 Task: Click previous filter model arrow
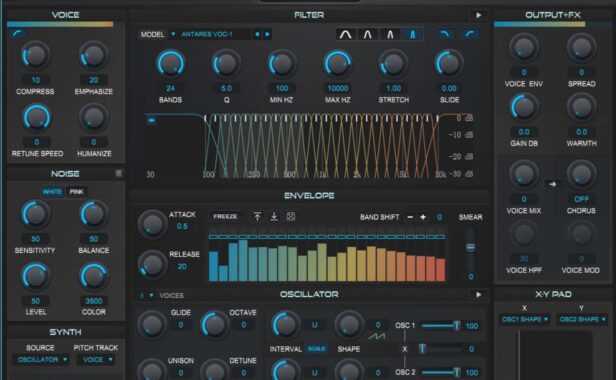(257, 34)
